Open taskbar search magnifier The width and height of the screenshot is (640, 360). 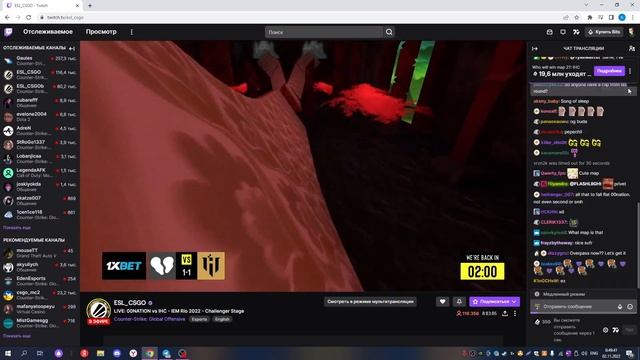coord(24,353)
